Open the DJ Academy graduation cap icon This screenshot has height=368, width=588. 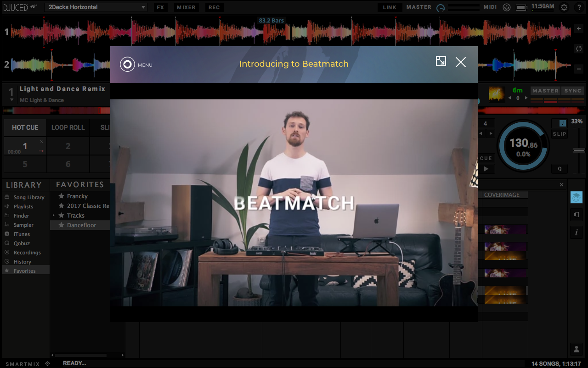576,197
